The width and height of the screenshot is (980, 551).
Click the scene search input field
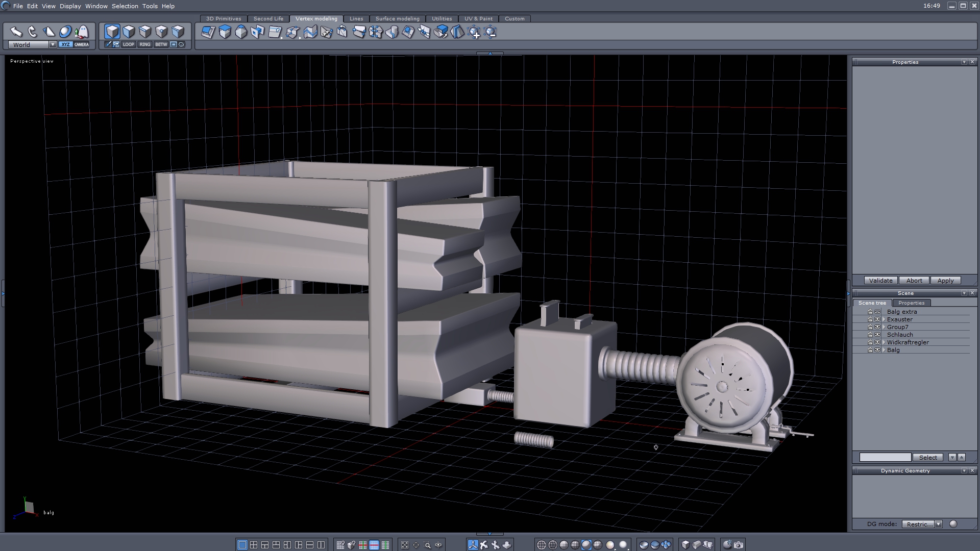pos(885,457)
